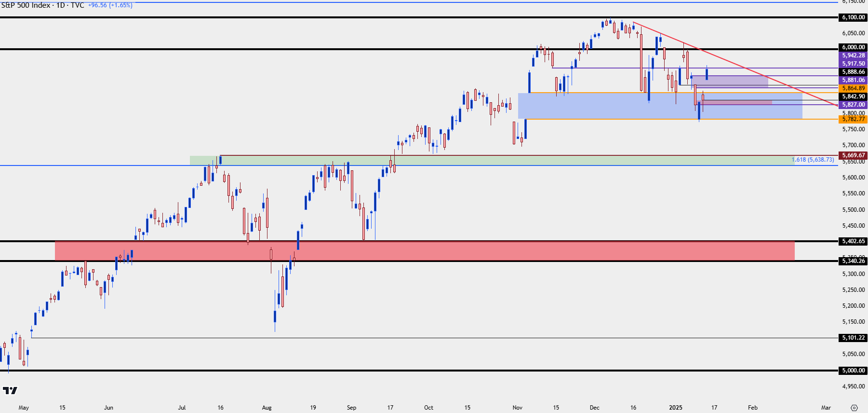Click the purple 5,942.28 price tag

click(x=854, y=55)
